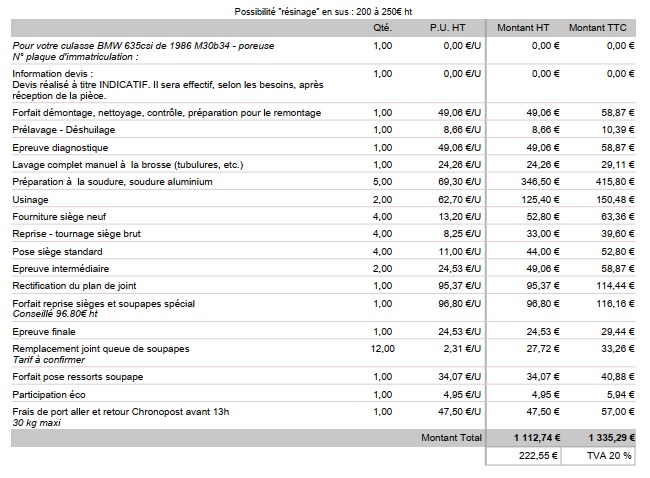This screenshot has height=478, width=650.
Task: Click the 'TVA 20 %' cell
Action: tap(609, 455)
